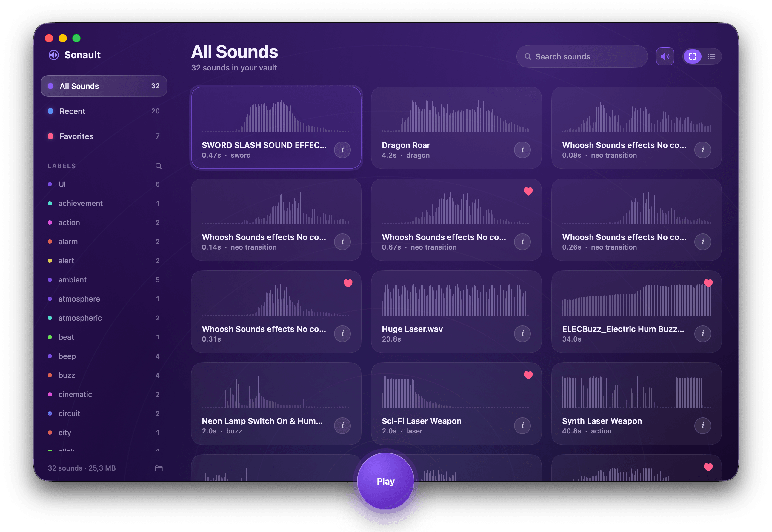Open info for ELECBuzz_Electric Hum Buzz sound
772x532 pixels.
coord(703,334)
